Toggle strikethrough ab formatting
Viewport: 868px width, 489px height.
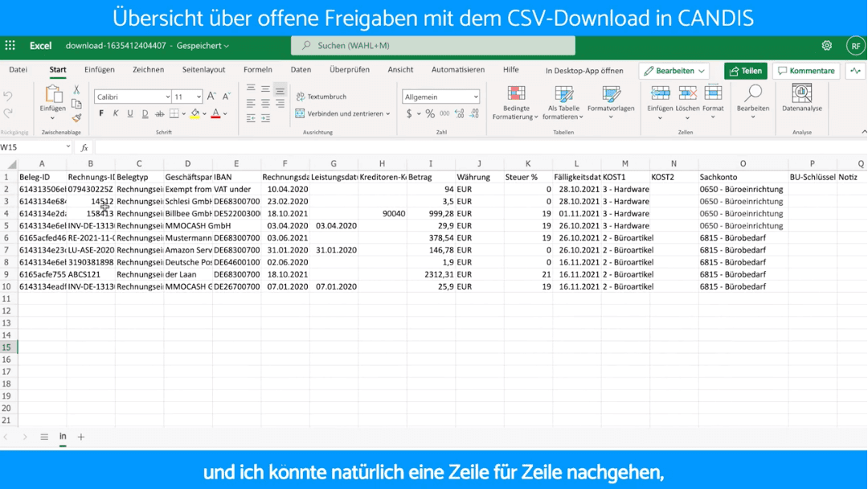pos(159,113)
